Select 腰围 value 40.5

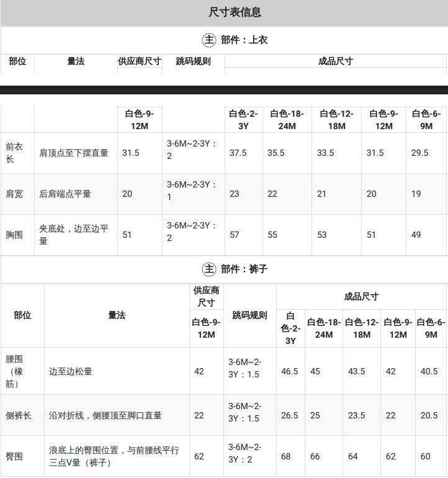point(429,371)
